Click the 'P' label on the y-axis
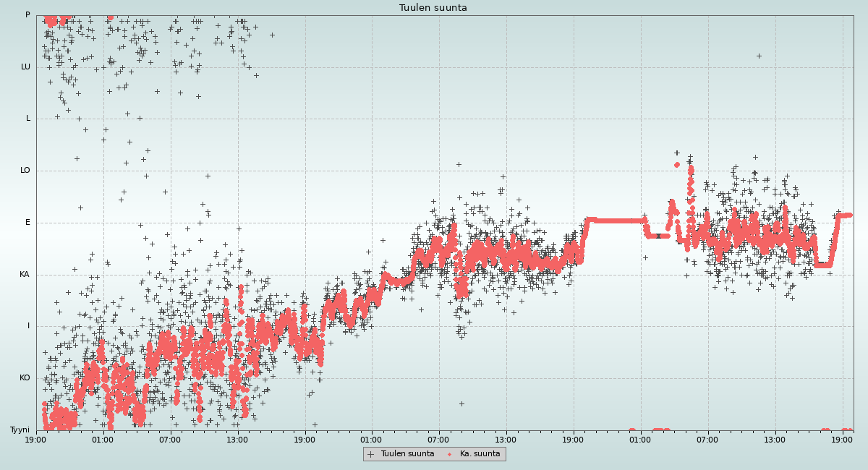Screen dimensions: 868x470 pyautogui.click(x=27, y=15)
